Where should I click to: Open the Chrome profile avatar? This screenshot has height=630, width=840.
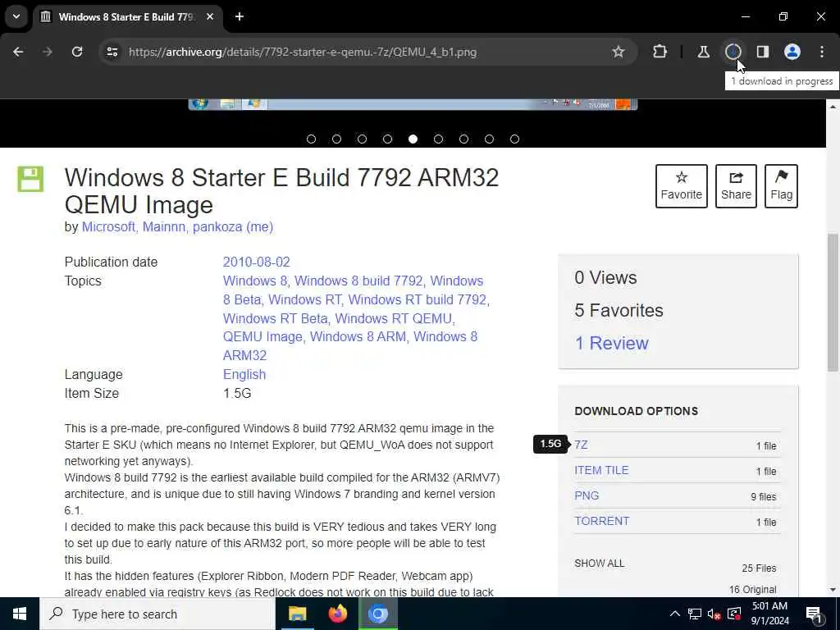[x=792, y=52]
